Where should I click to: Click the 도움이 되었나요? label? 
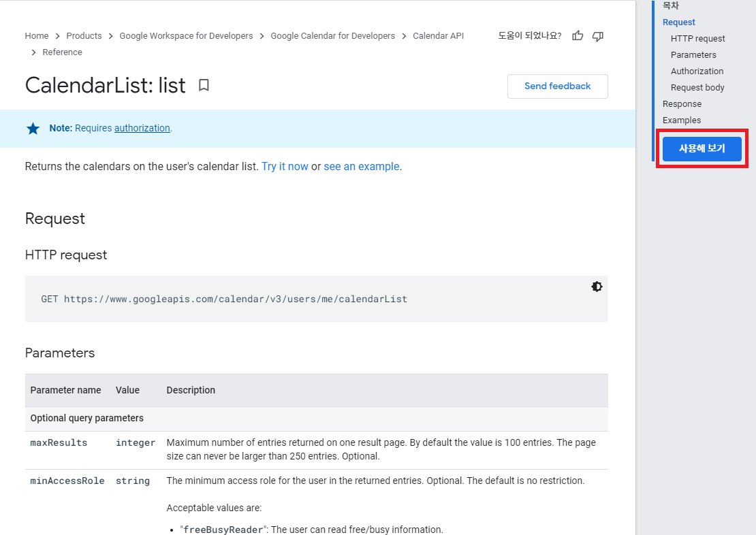530,35
